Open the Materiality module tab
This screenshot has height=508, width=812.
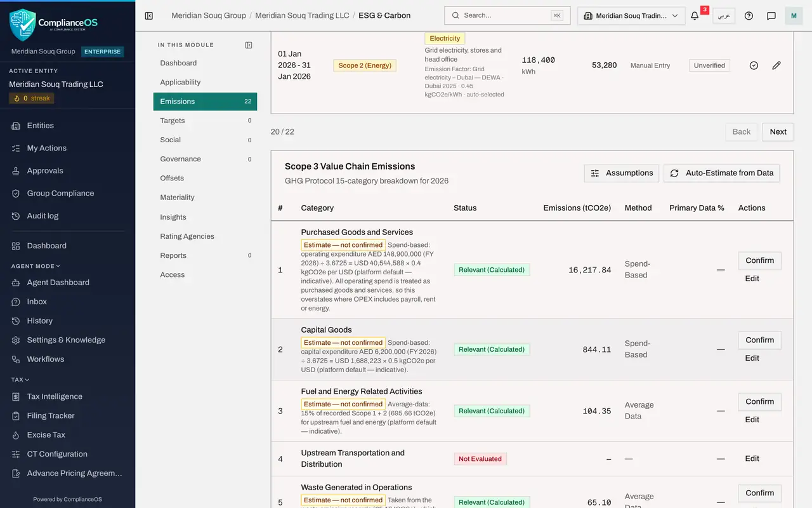205,197
